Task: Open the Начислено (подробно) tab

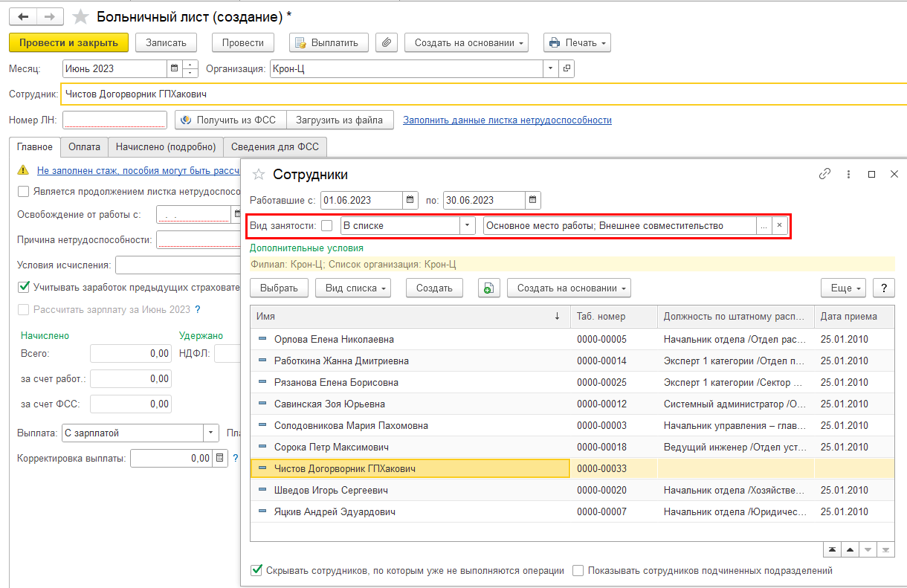Action: point(166,146)
